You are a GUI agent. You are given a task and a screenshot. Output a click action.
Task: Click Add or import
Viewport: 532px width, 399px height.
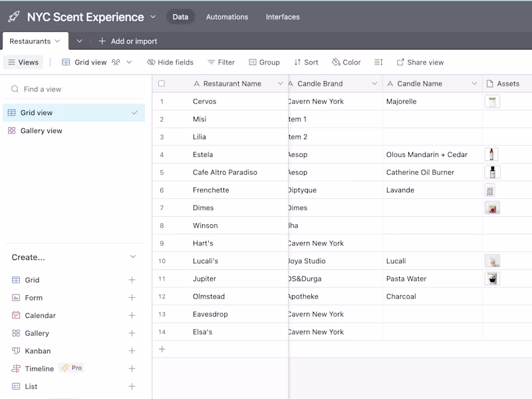[128, 41]
